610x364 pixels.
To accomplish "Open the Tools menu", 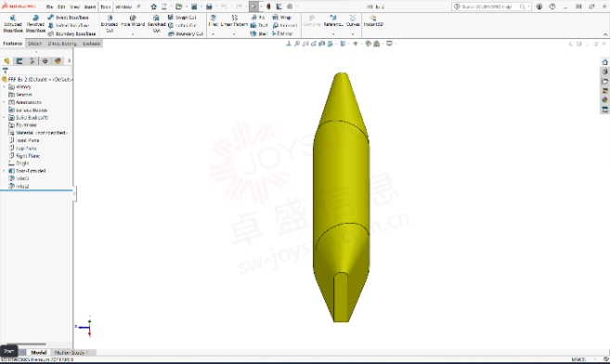I will pos(106,7).
